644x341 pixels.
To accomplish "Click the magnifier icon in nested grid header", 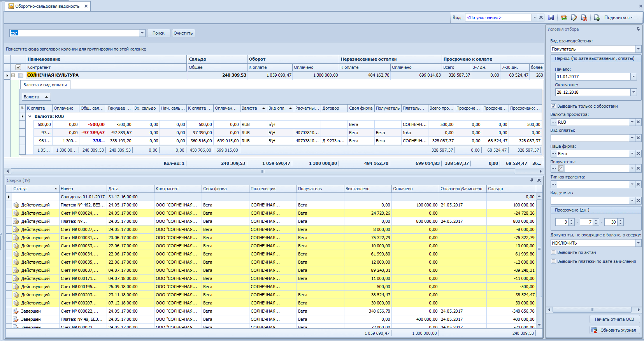I will 23,108.
